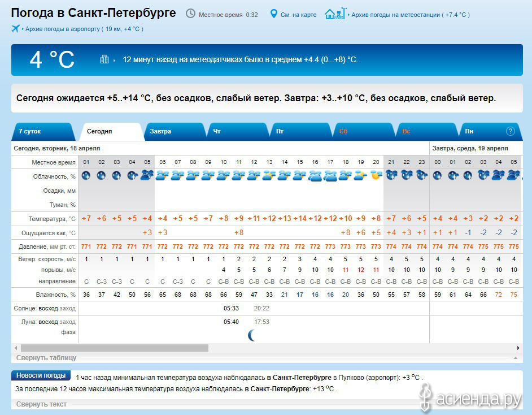Click the cloudiness icon for hour 05 today
532x415 pixels.
point(147,175)
